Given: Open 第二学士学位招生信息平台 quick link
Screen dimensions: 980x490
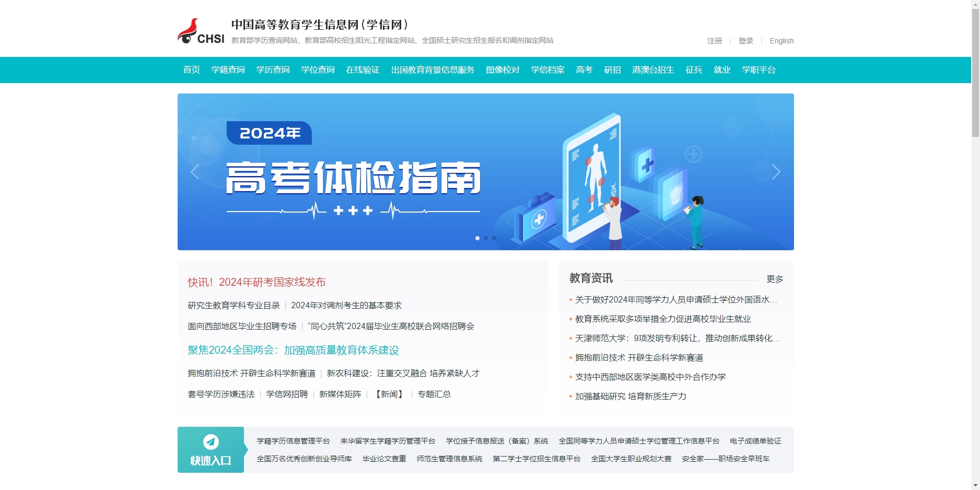Looking at the screenshot, I should click(x=536, y=459).
